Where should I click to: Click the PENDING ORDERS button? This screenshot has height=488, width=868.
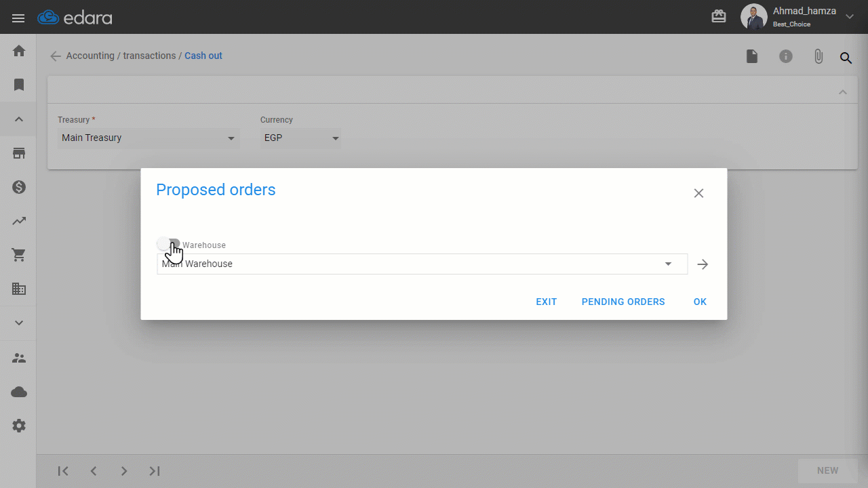[x=623, y=302]
